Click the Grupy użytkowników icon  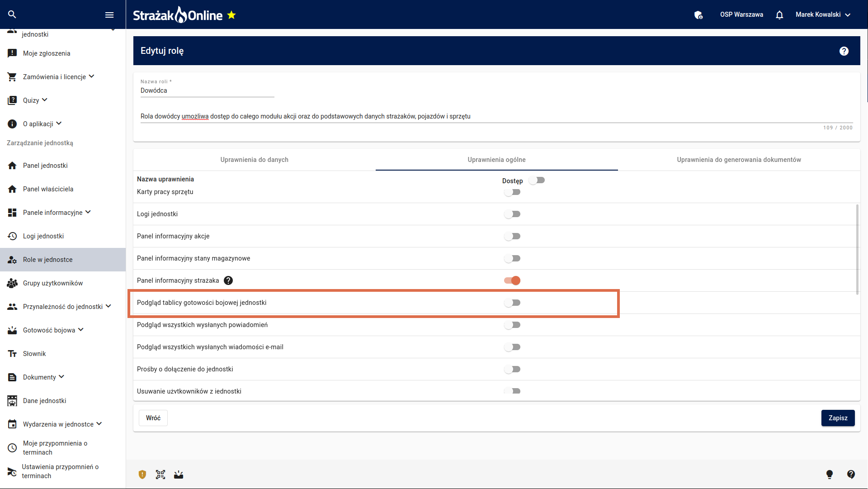(x=12, y=283)
